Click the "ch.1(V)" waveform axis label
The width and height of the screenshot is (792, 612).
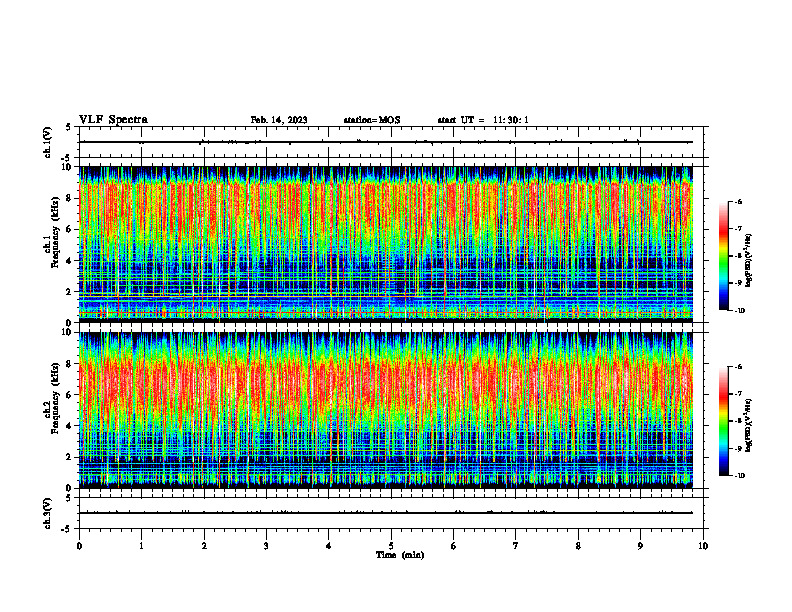[48, 142]
